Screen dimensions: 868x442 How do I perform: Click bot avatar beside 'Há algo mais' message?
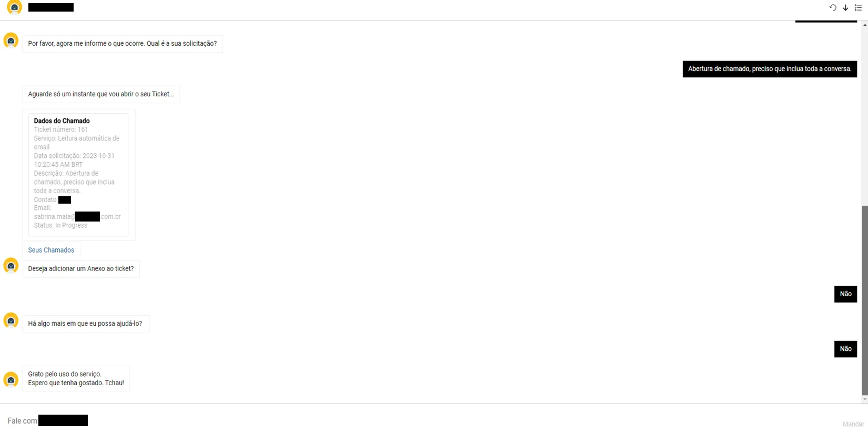tap(11, 320)
